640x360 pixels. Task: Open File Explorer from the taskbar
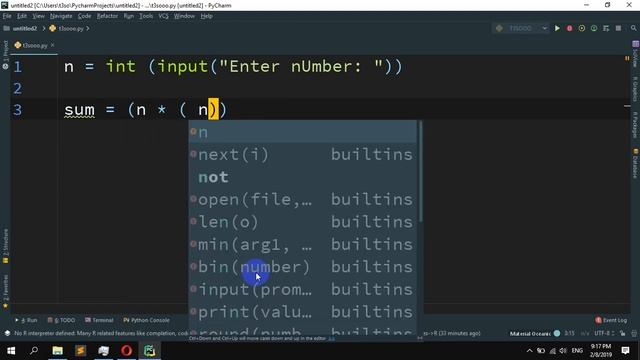58,351
